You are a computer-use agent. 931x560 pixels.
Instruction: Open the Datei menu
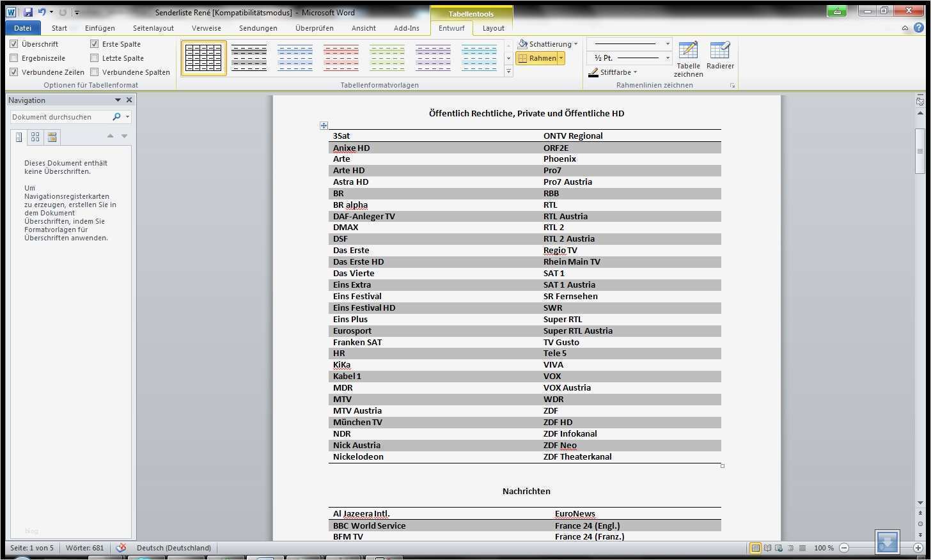[23, 28]
